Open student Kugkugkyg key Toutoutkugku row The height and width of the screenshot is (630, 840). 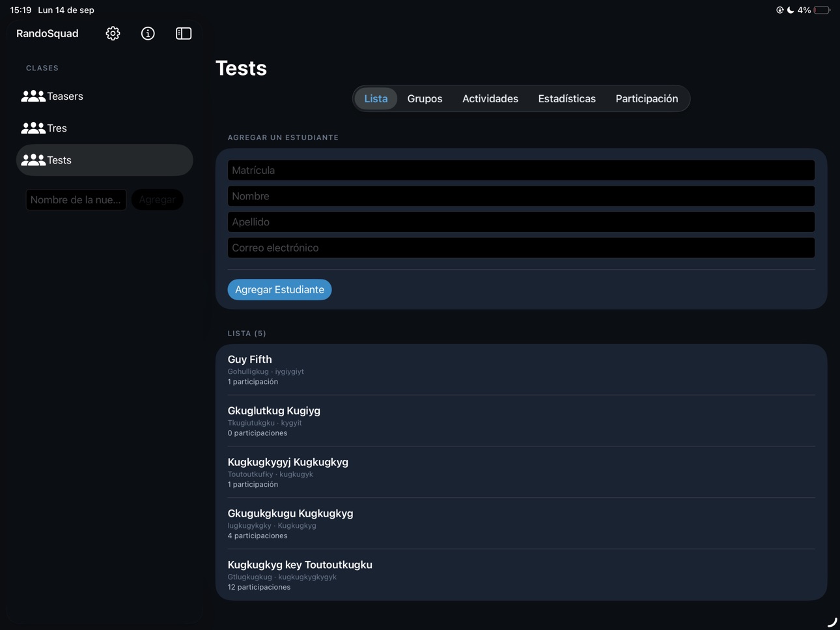(x=521, y=575)
